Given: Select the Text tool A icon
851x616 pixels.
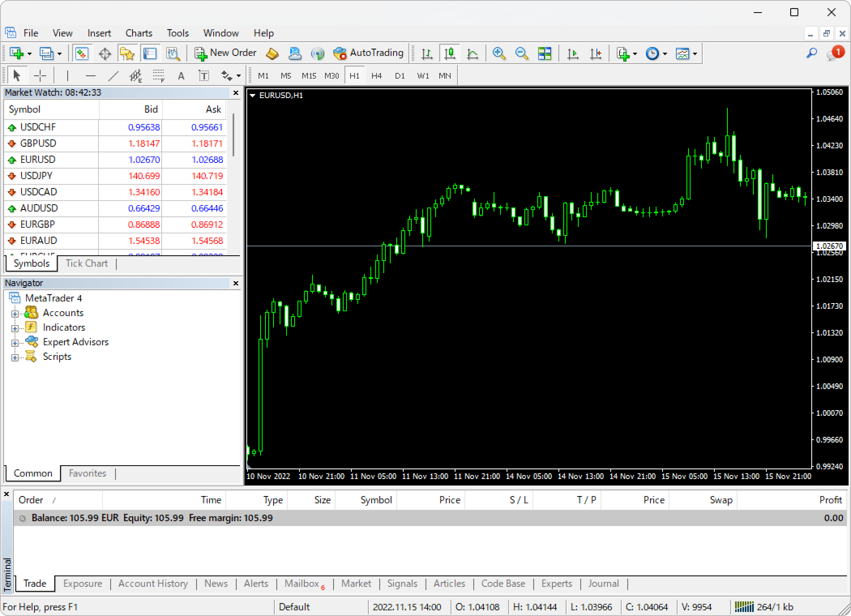Looking at the screenshot, I should click(181, 76).
